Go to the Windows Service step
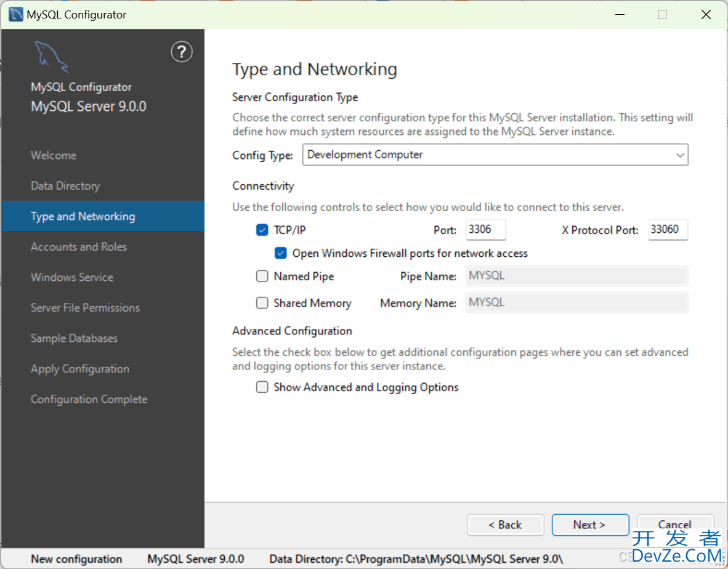Image resolution: width=728 pixels, height=569 pixels. click(72, 278)
